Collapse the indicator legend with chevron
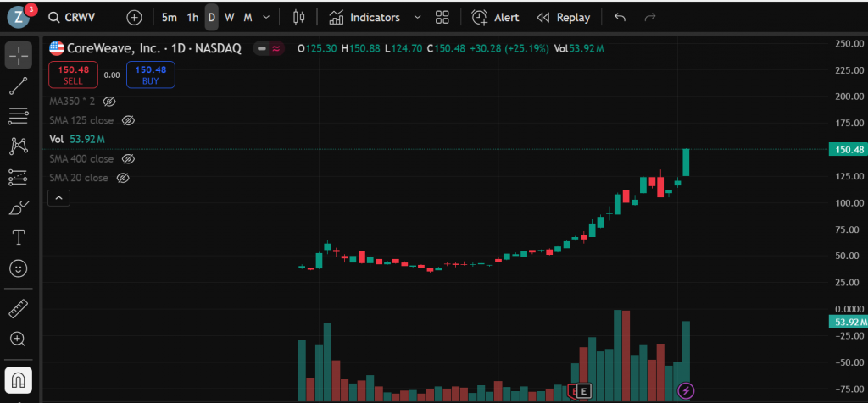This screenshot has height=403, width=868. 58,198
